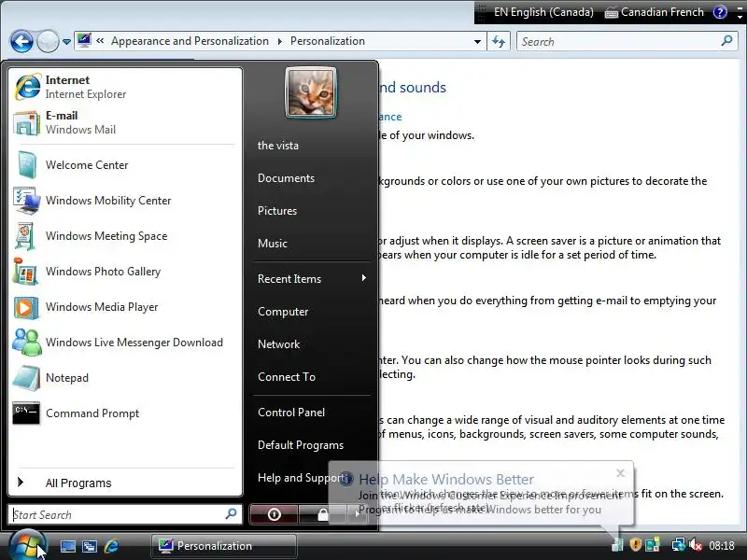Click the Canadian French keyboard icon
This screenshot has height=560, width=747.
[x=611, y=13]
